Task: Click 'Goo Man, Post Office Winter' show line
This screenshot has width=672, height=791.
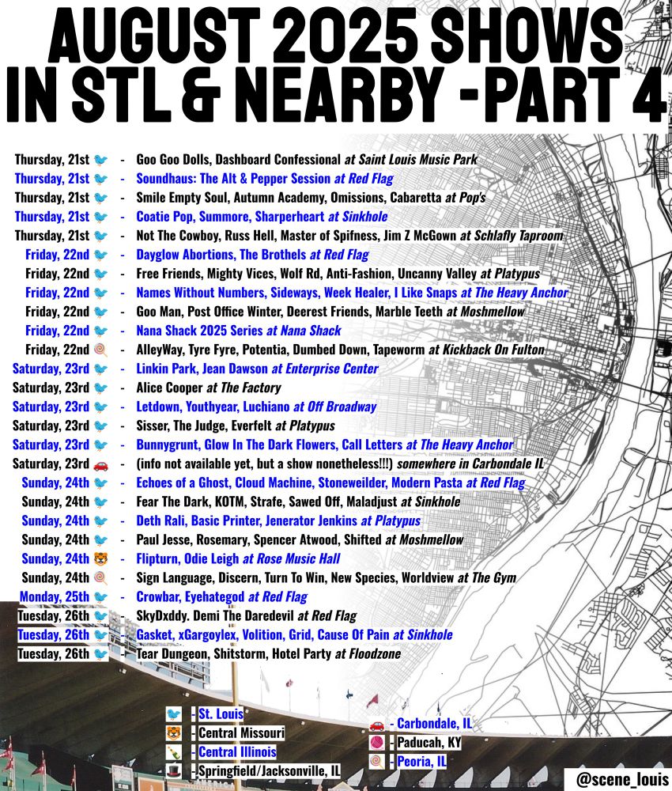Action: click(x=330, y=312)
